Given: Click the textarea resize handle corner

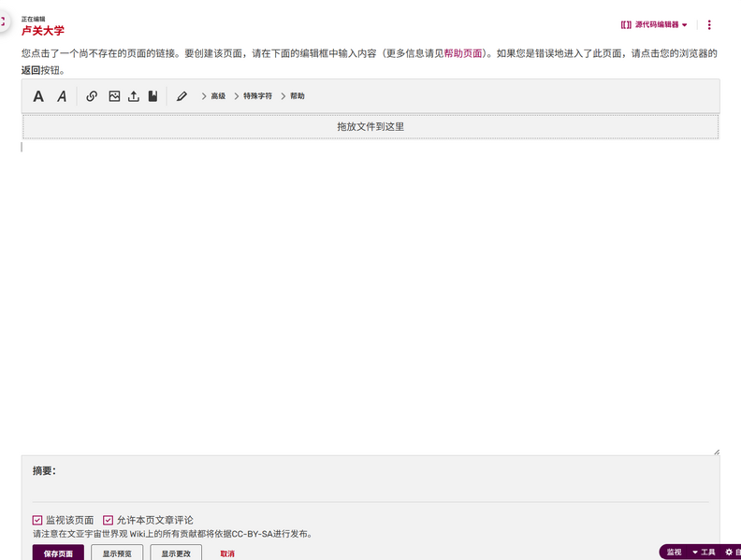Looking at the screenshot, I should [x=717, y=452].
